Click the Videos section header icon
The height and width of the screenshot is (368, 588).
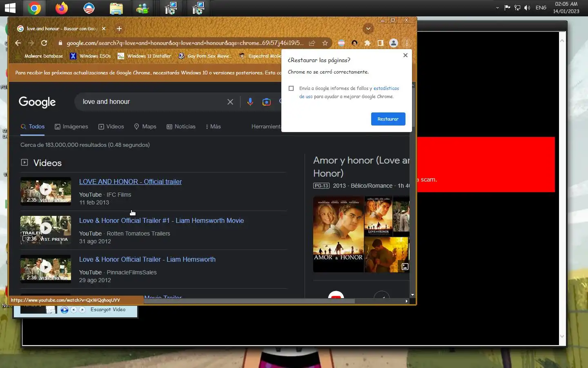point(24,163)
